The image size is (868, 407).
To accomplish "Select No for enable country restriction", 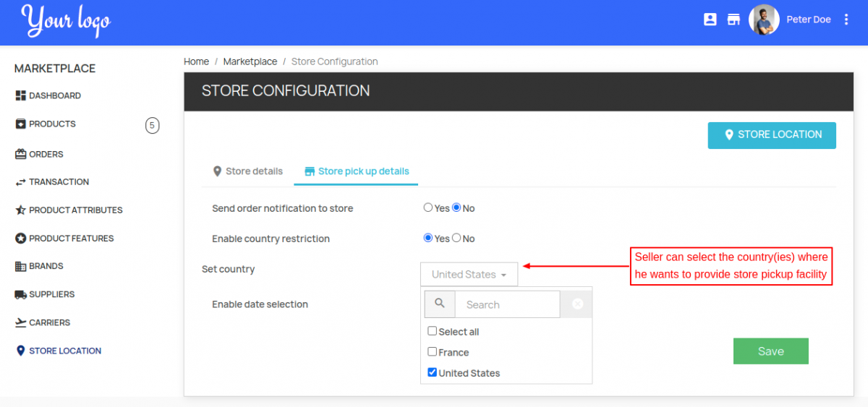I will pyautogui.click(x=456, y=239).
